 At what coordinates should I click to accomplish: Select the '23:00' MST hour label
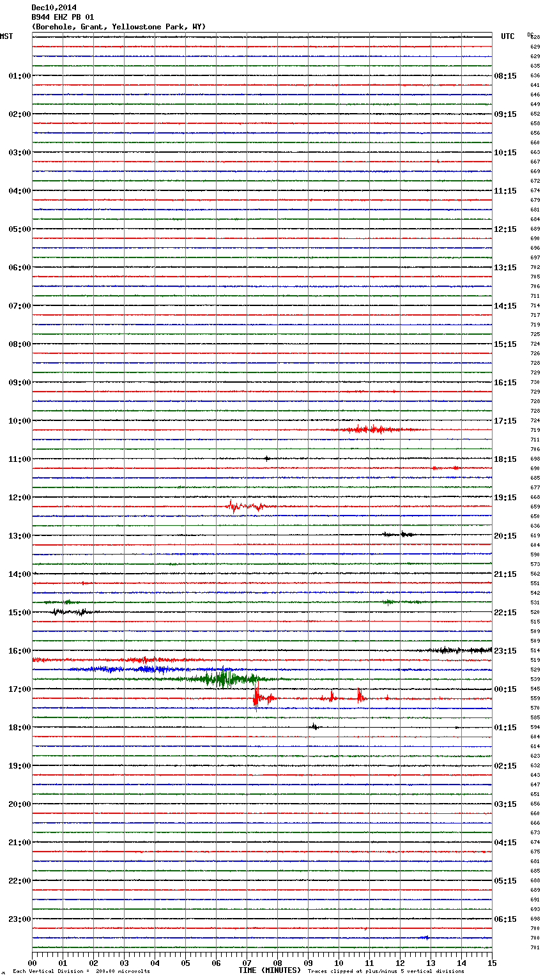pos(20,919)
